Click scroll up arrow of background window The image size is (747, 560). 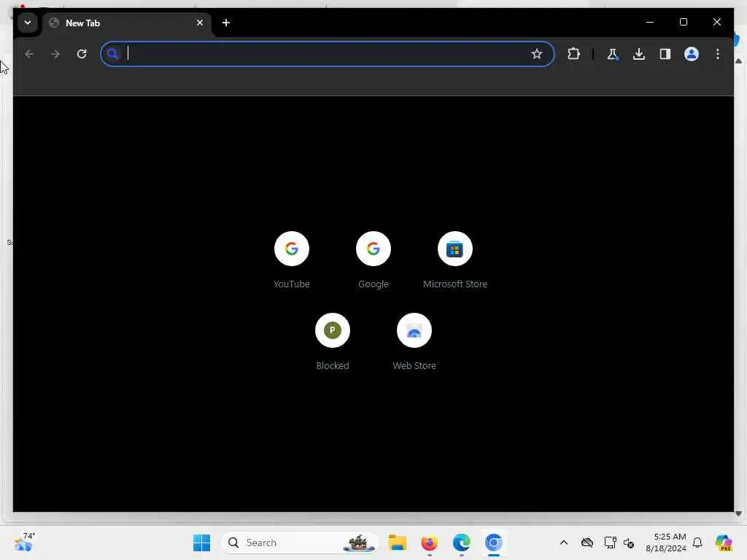coord(738,61)
